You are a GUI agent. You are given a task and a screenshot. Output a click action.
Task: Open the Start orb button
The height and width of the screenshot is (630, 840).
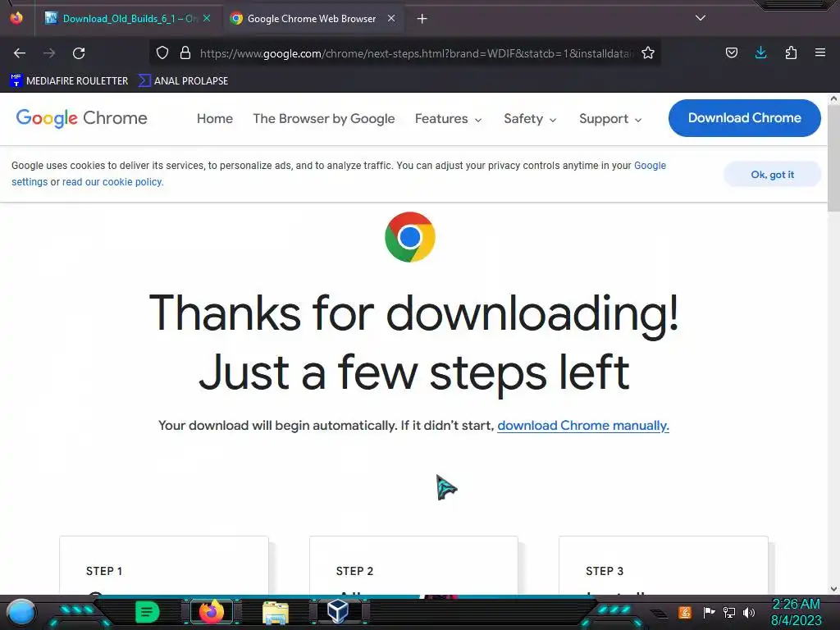click(x=21, y=612)
